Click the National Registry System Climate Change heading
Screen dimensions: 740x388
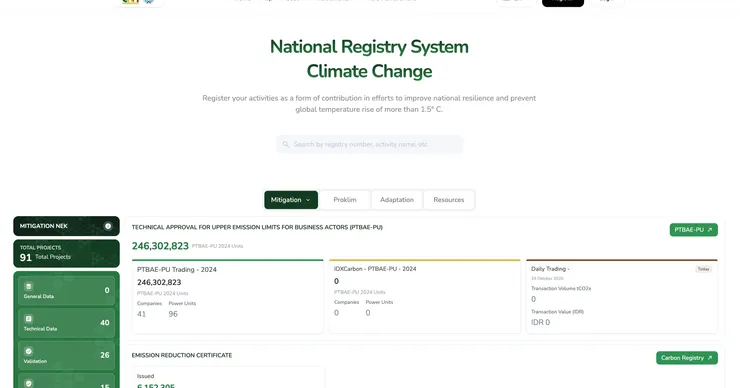coord(369,59)
